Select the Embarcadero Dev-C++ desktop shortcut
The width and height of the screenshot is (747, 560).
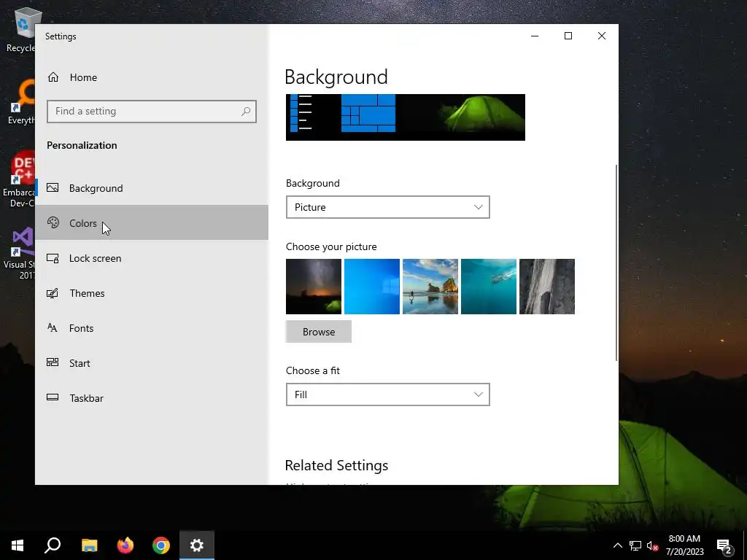click(x=19, y=180)
